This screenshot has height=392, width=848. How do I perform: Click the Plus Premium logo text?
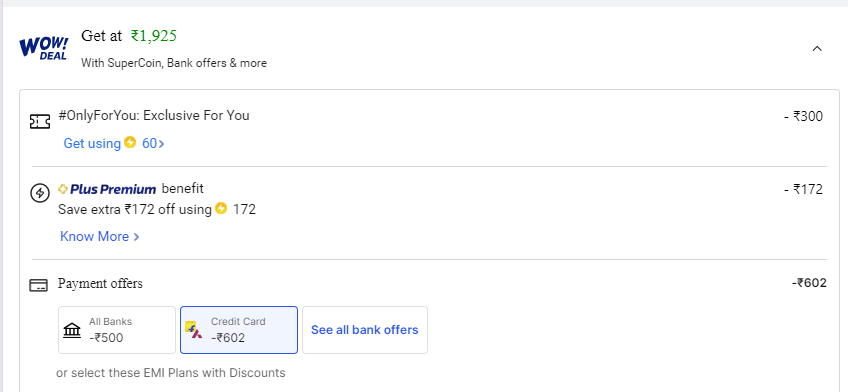(x=107, y=189)
